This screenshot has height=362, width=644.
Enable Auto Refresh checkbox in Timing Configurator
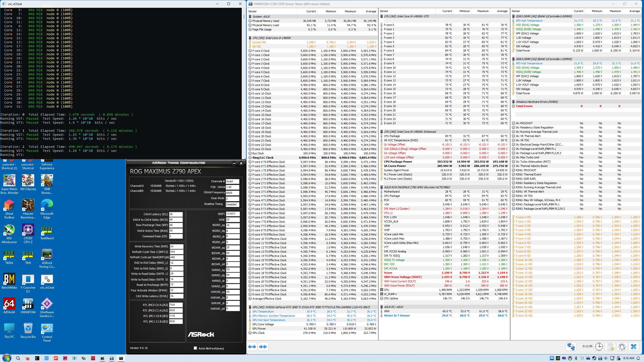(x=195, y=348)
